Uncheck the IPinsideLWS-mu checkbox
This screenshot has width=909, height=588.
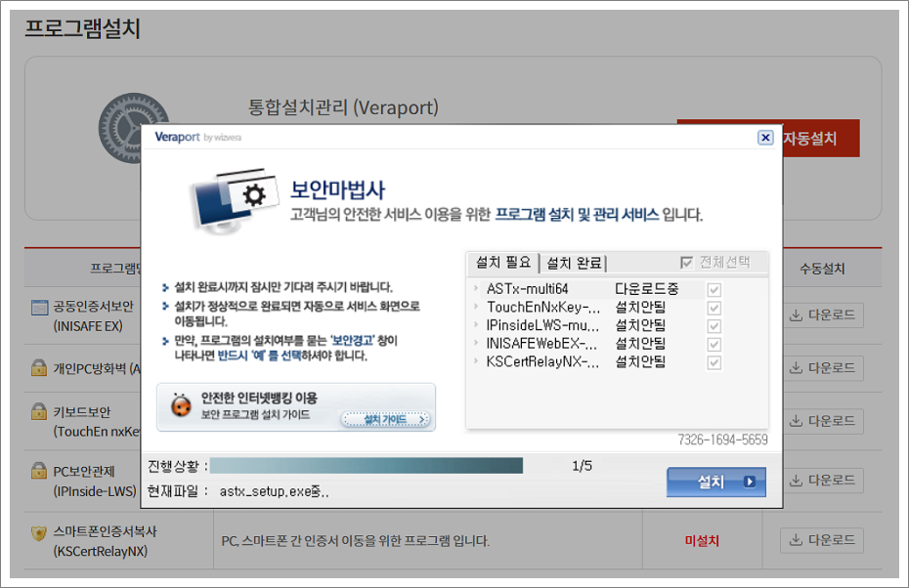pyautogui.click(x=714, y=326)
